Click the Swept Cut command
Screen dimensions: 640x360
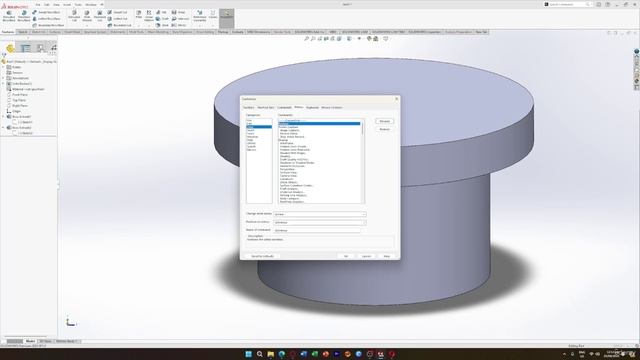118,12
